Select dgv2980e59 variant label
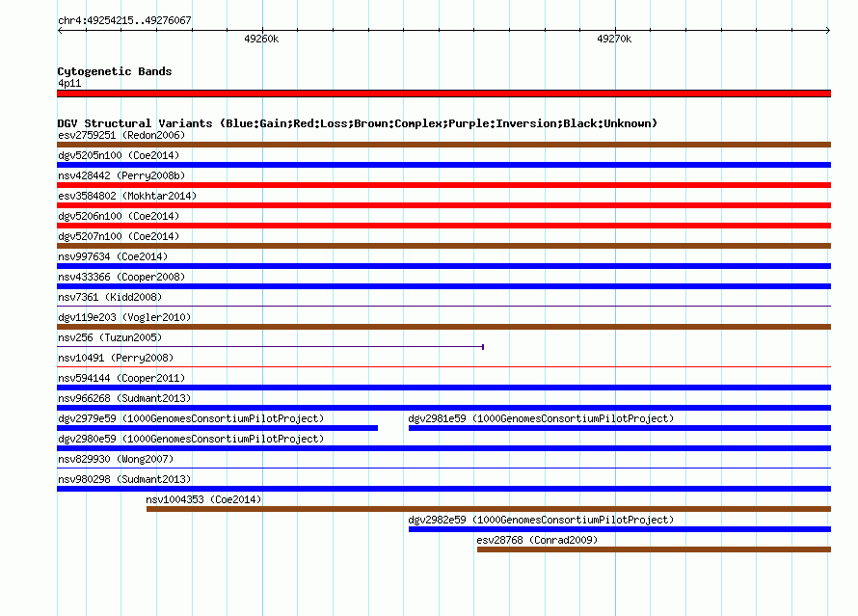The width and height of the screenshot is (858, 616). pyautogui.click(x=191, y=439)
